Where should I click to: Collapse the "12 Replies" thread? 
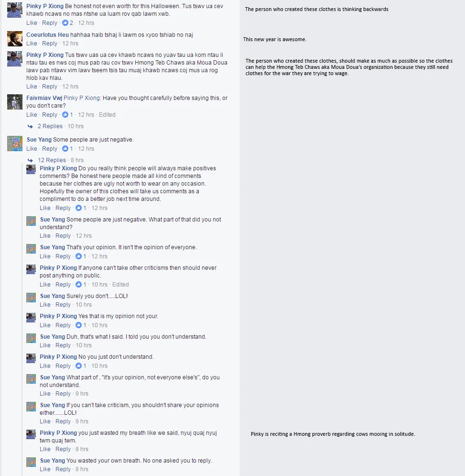click(52, 160)
